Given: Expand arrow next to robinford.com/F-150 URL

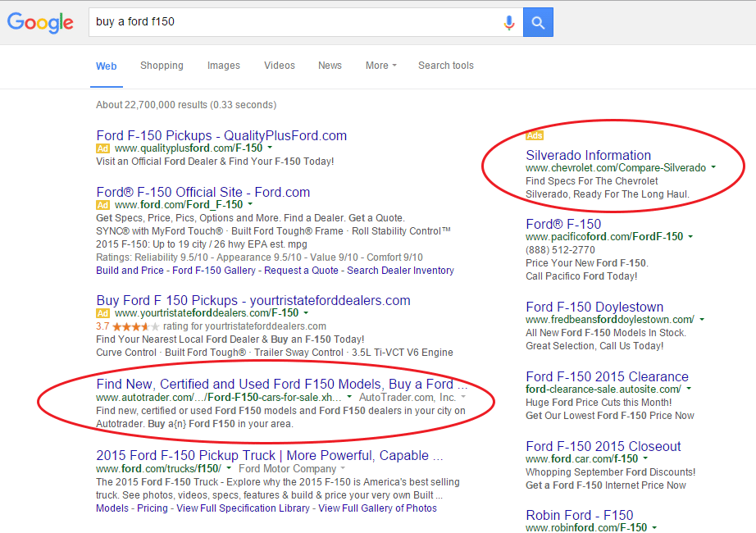Looking at the screenshot, I should pos(654,527).
